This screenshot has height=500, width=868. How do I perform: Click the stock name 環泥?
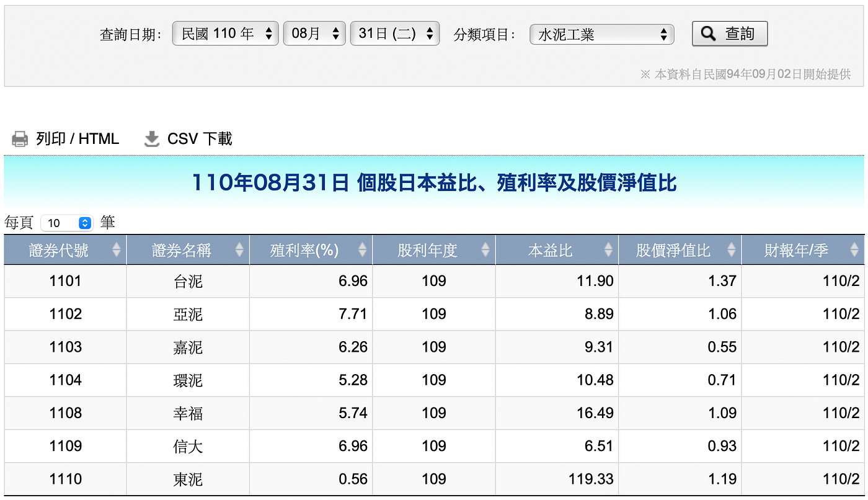point(188,380)
